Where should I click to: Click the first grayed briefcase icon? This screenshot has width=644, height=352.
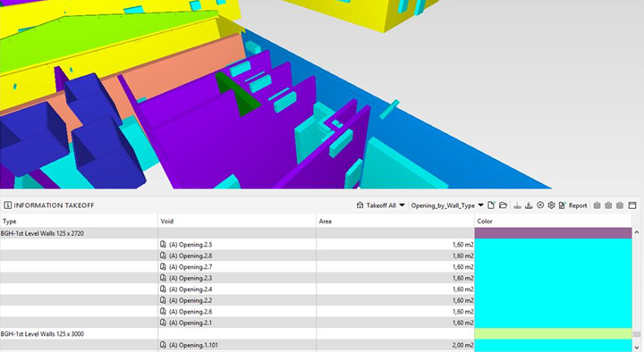coord(597,205)
